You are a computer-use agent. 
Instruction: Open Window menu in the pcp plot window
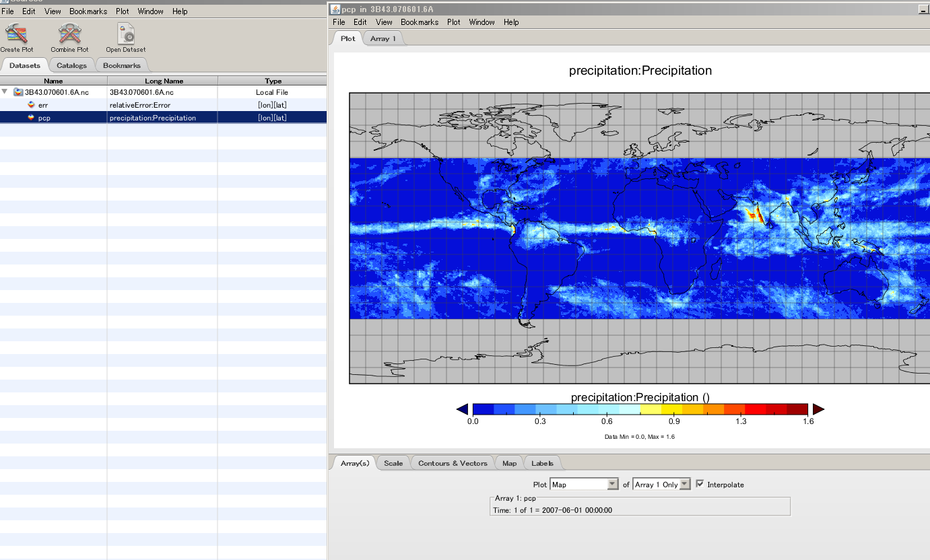(482, 22)
